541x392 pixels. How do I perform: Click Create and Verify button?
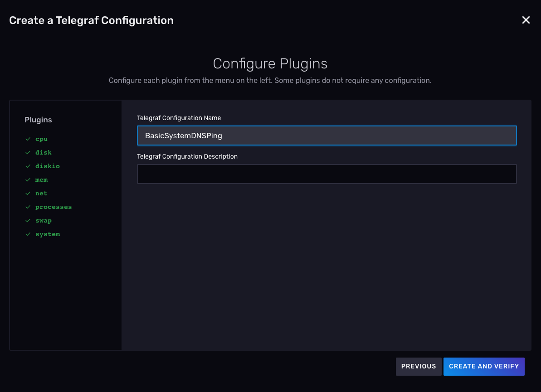pyautogui.click(x=484, y=367)
